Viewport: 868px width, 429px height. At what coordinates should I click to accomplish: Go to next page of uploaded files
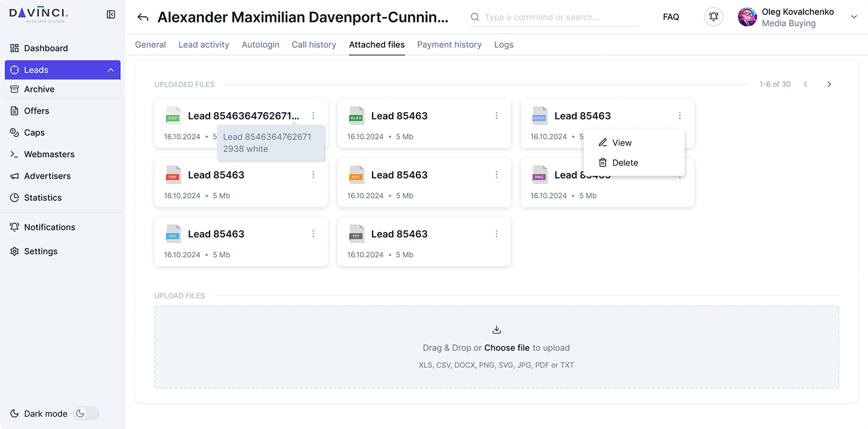[829, 84]
